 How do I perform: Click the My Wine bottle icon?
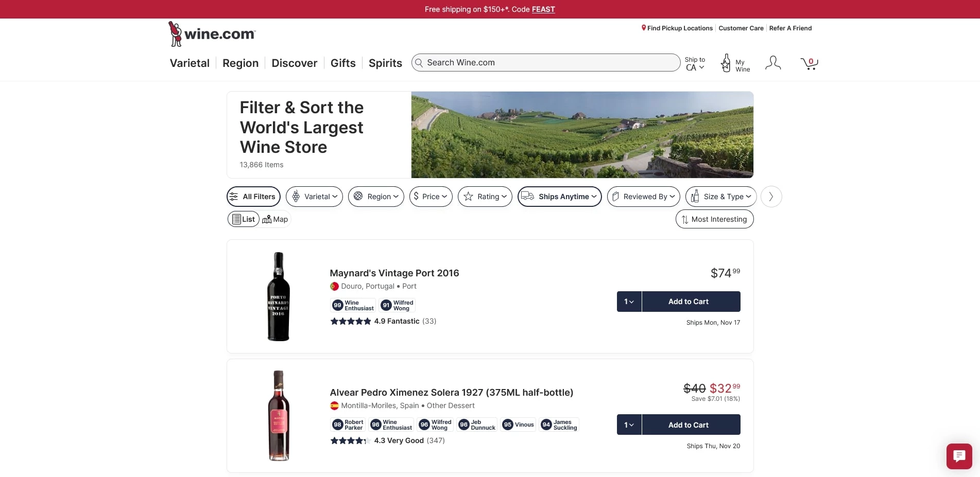[726, 62]
